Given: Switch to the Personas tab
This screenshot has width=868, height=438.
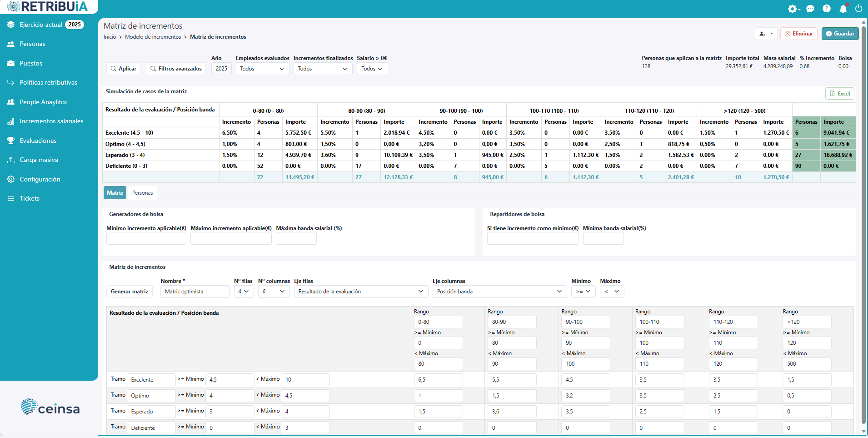Looking at the screenshot, I should pyautogui.click(x=143, y=193).
